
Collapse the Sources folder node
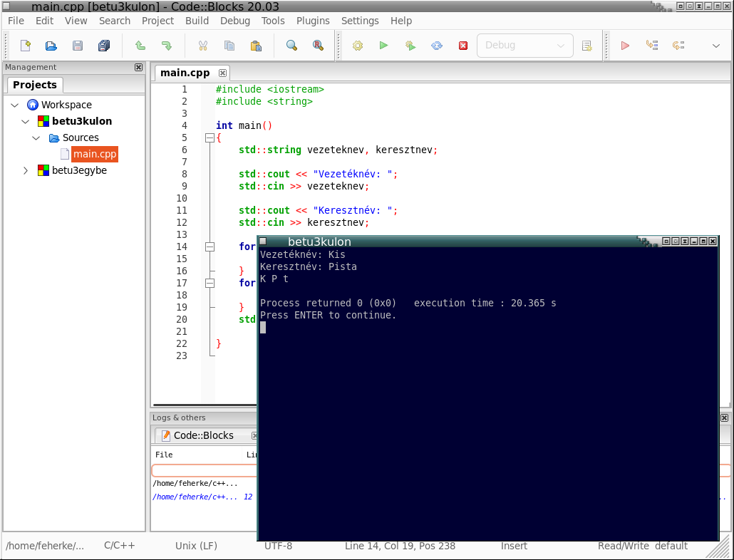click(36, 138)
